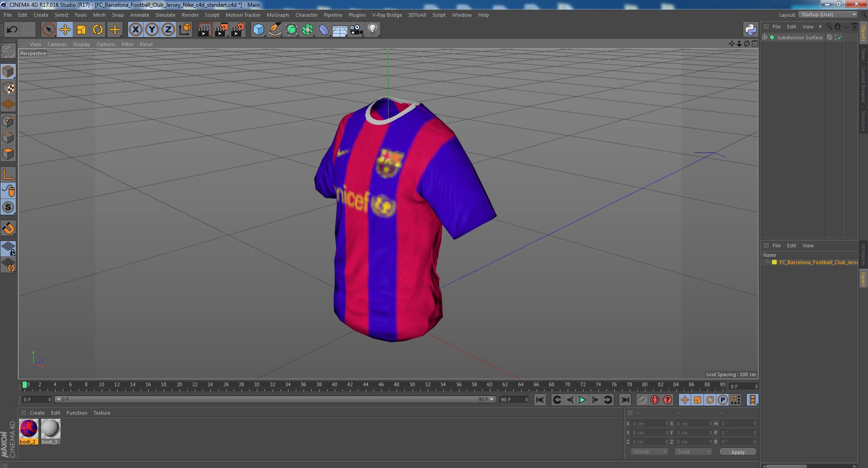Switch to Edges mode
868x468 pixels.
tap(8, 137)
